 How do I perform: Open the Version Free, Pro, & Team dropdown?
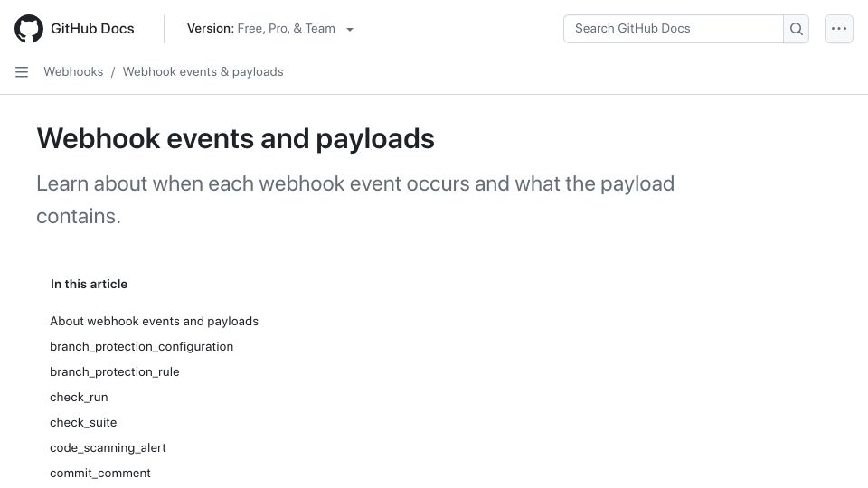[270, 29]
